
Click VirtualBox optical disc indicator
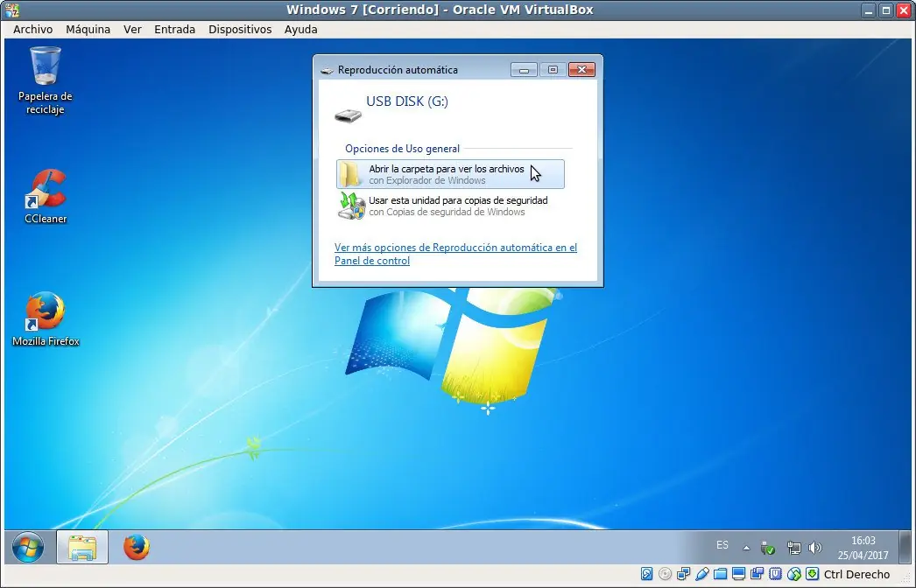(x=665, y=574)
